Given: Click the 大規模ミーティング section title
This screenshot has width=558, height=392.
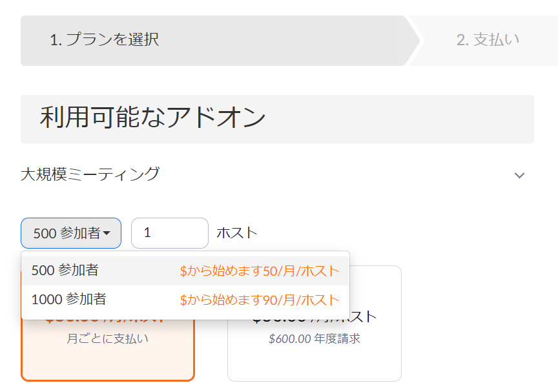Looking at the screenshot, I should [x=90, y=174].
